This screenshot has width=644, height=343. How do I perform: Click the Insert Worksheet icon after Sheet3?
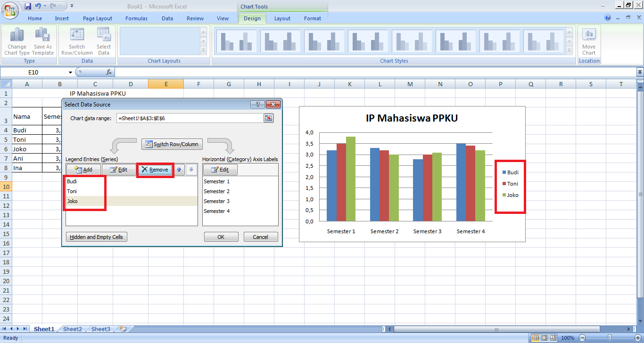[124, 329]
